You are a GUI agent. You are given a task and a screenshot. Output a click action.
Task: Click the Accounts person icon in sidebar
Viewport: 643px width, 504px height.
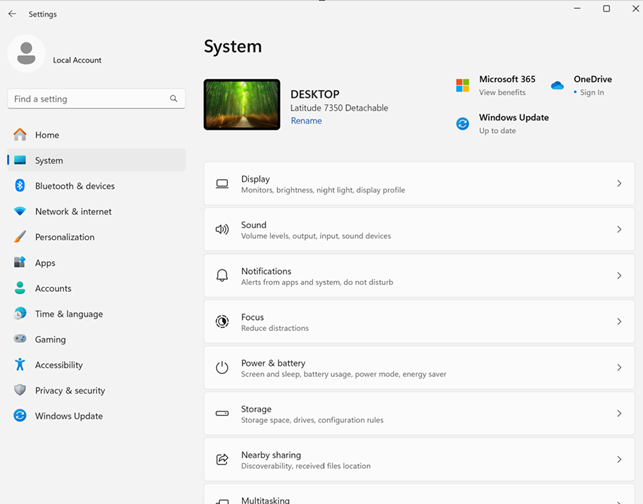(20, 288)
